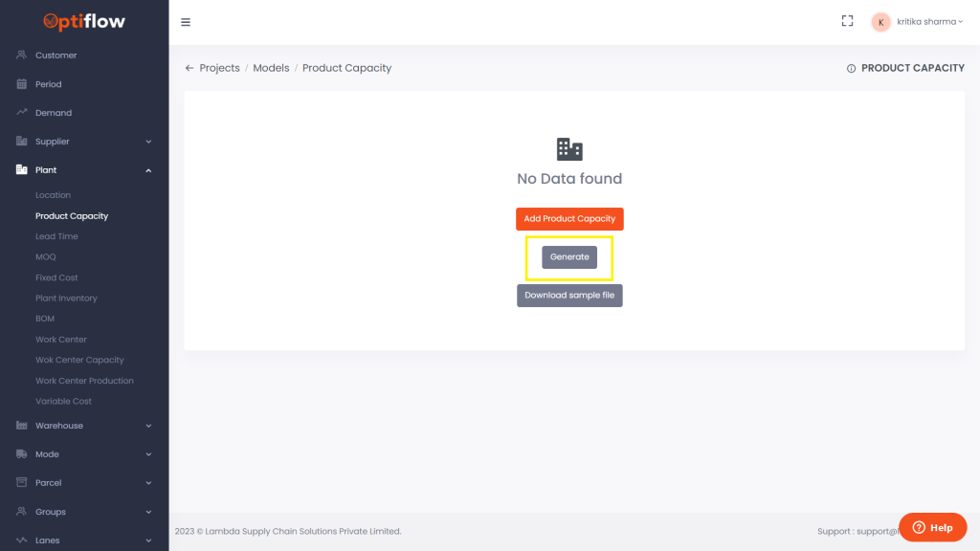Click the Generate button

(x=569, y=257)
